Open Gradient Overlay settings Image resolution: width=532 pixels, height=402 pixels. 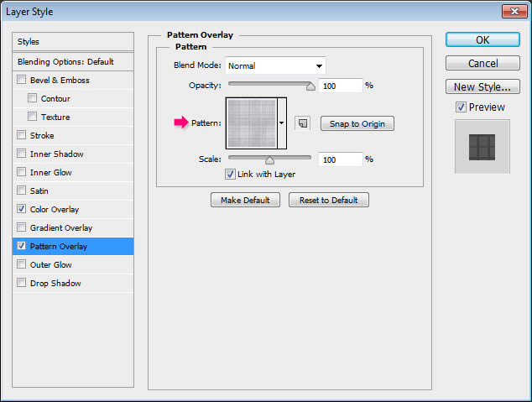tap(61, 228)
